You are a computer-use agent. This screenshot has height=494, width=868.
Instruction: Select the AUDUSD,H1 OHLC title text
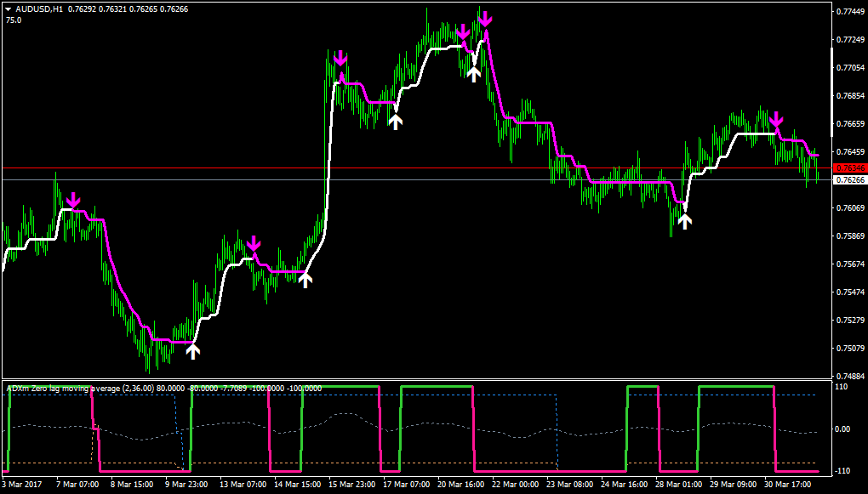100,9
